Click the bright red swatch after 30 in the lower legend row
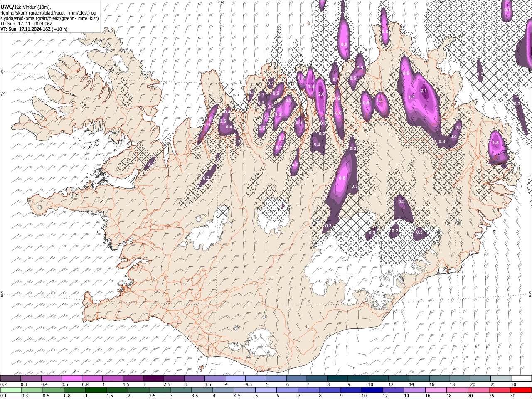Screen dimensions: 532x399 click(x=521, y=390)
